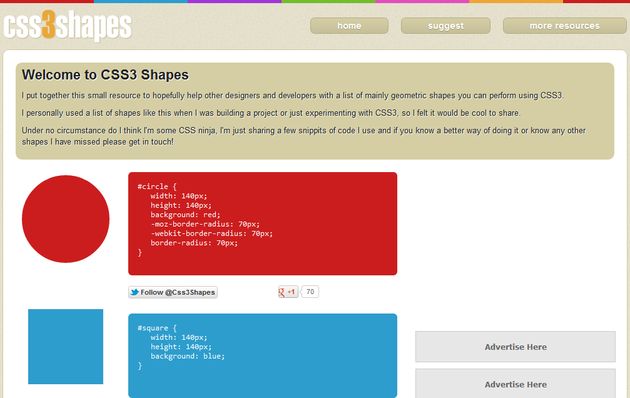Open the home navigation button

349,26
